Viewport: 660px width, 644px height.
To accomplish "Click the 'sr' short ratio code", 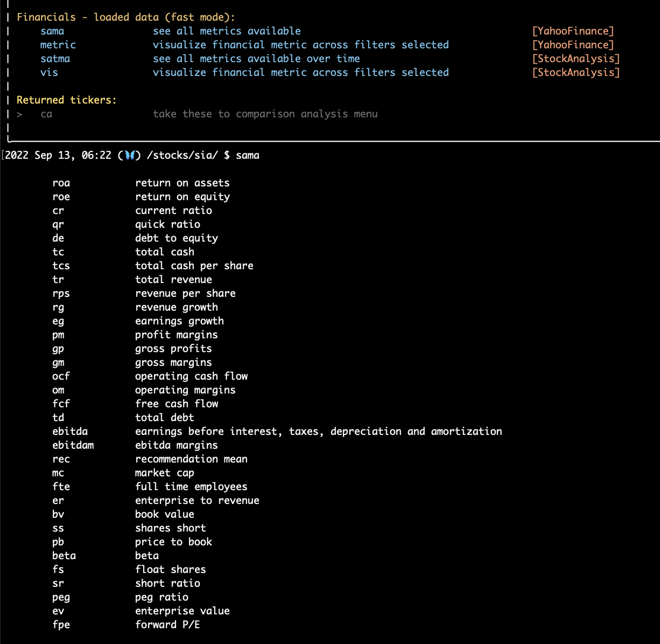I will (x=58, y=583).
